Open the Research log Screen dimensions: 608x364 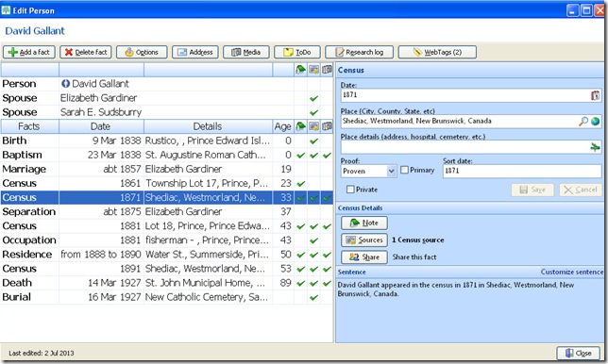coord(359,52)
